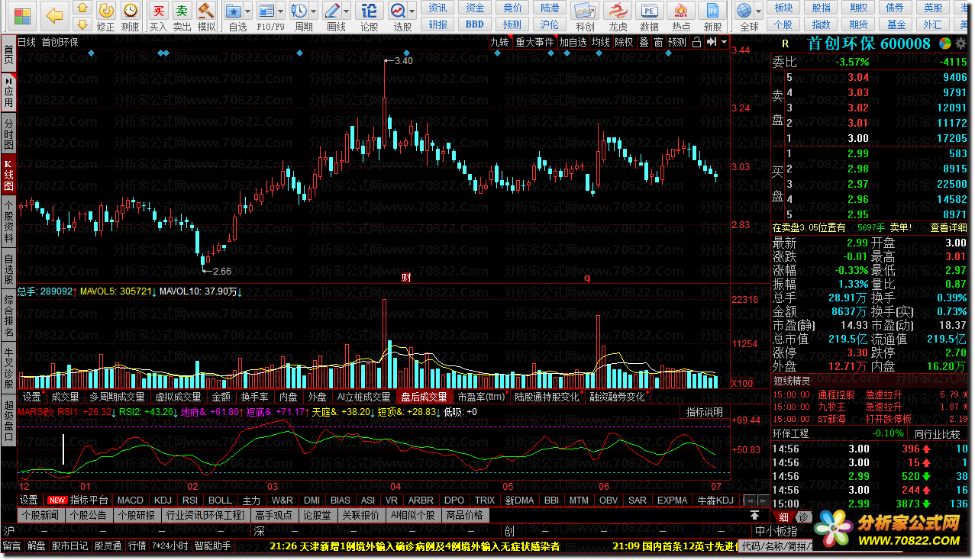Screen dimensions: 975x560
Task: Open the gear settings icon near stock code
Action: click(959, 43)
